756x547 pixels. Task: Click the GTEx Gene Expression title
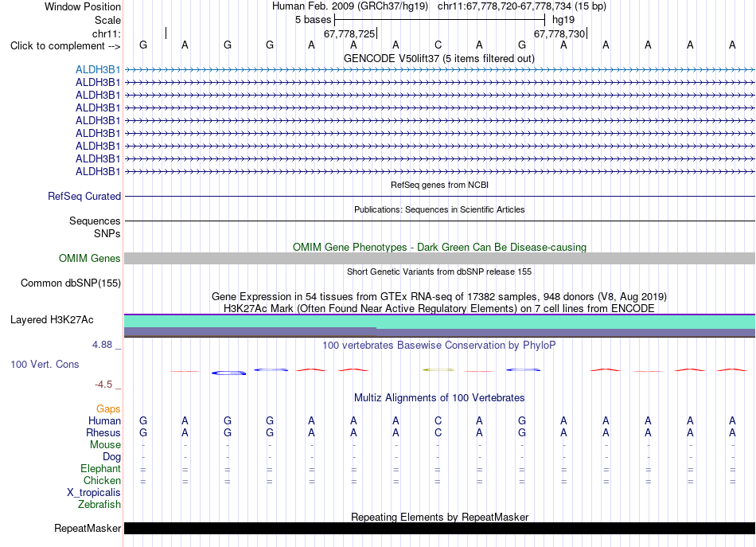pyautogui.click(x=439, y=297)
